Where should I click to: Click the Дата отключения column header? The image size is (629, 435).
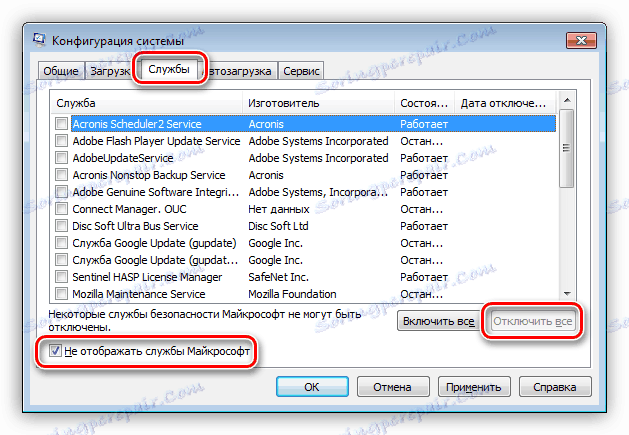tap(505, 103)
